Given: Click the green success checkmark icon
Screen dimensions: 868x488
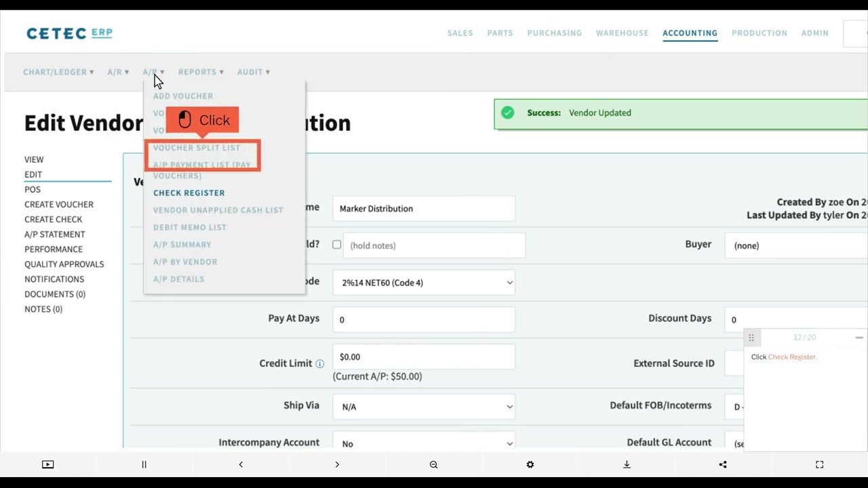Looking at the screenshot, I should click(x=507, y=113).
